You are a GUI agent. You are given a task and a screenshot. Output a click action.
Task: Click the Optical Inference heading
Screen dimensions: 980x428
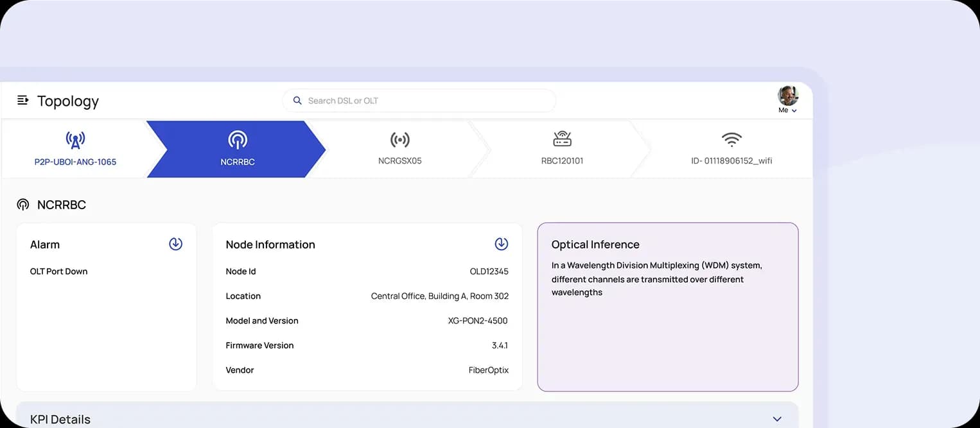595,244
